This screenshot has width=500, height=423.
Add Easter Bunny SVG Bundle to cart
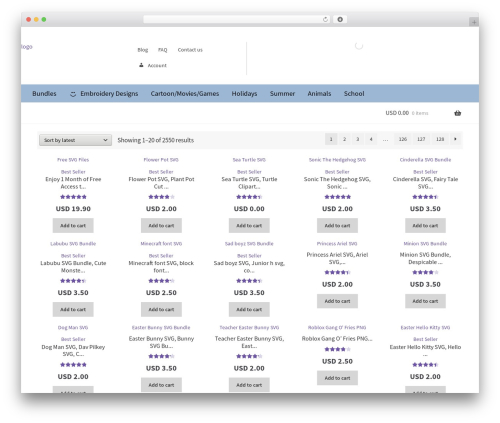tap(161, 385)
